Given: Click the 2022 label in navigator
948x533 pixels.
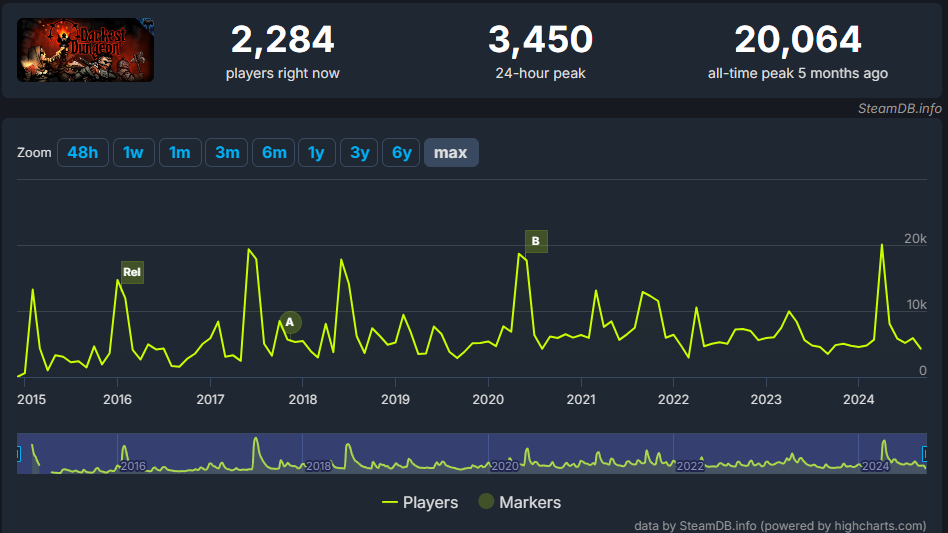Looking at the screenshot, I should coord(690,466).
